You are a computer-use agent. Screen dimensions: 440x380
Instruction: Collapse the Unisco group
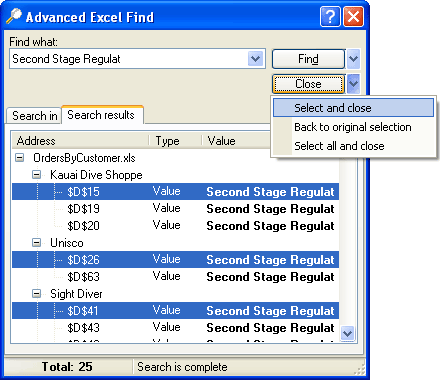point(36,243)
